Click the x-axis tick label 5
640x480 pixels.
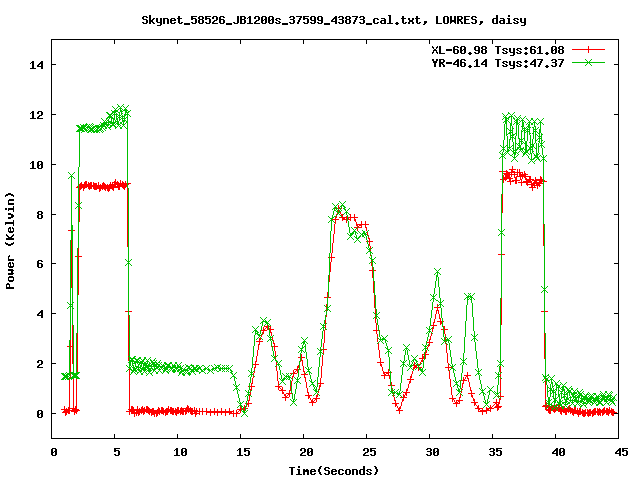[117, 452]
